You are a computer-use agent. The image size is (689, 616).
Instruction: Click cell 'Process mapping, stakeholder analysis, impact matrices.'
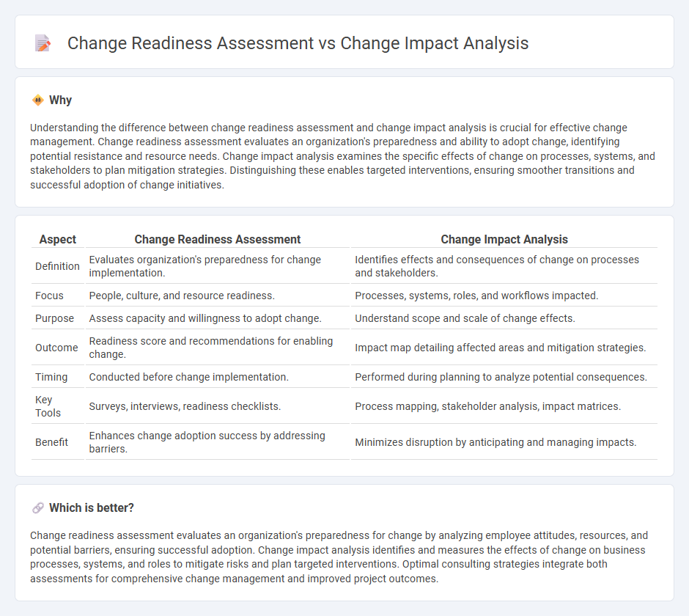tap(504, 406)
